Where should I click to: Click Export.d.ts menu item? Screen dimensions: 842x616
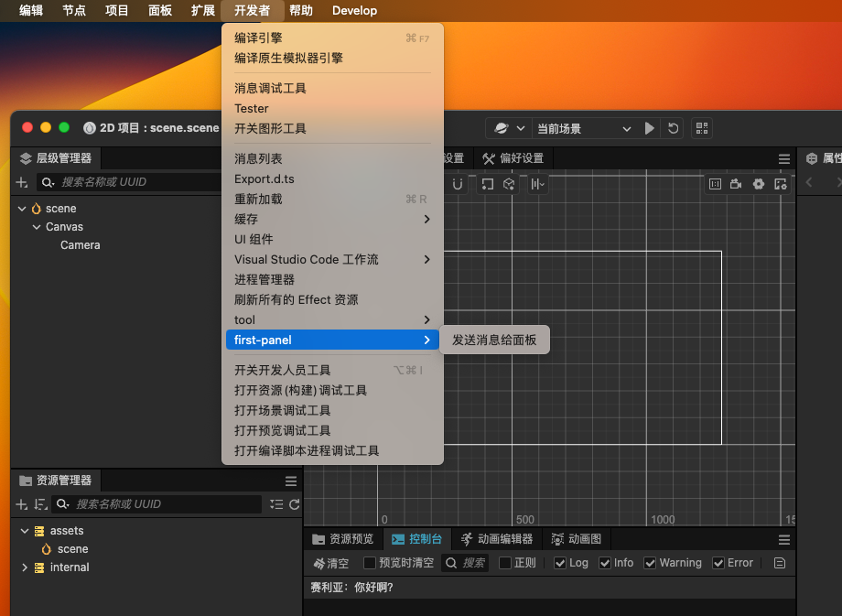pyautogui.click(x=332, y=178)
